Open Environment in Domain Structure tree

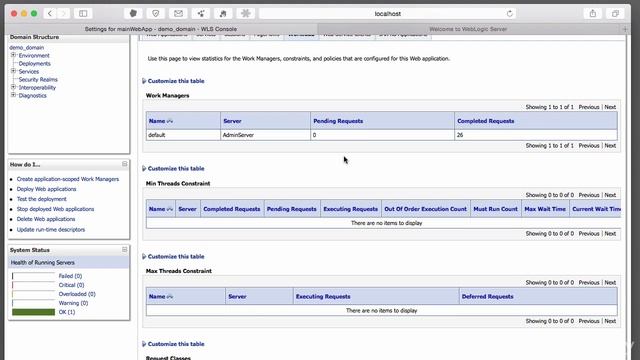(34, 56)
